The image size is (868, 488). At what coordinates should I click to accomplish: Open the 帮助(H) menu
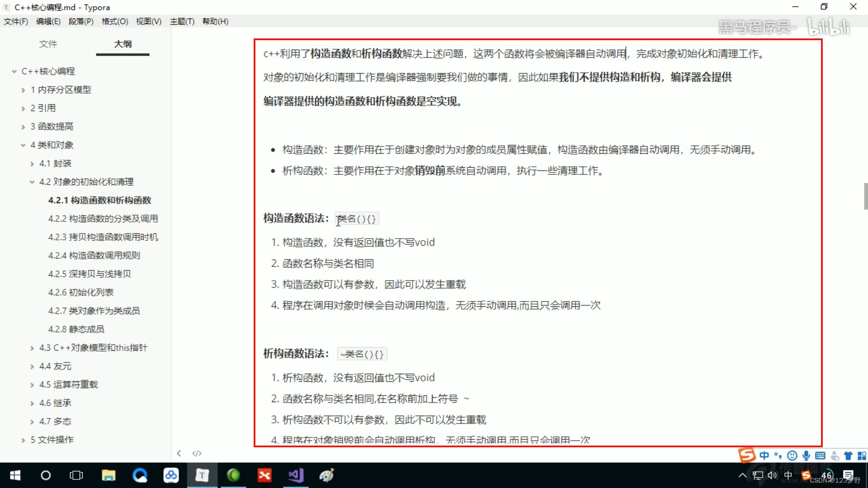[215, 21]
